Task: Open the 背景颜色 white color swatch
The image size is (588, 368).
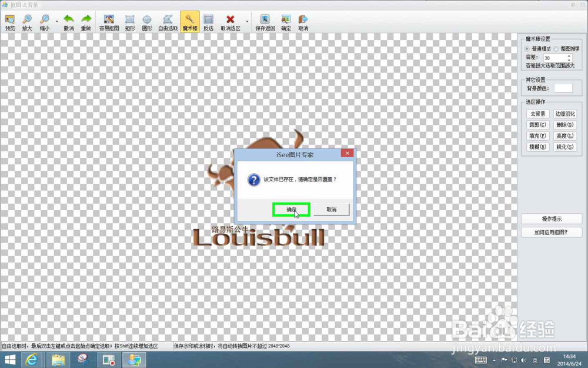Action: pyautogui.click(x=563, y=88)
